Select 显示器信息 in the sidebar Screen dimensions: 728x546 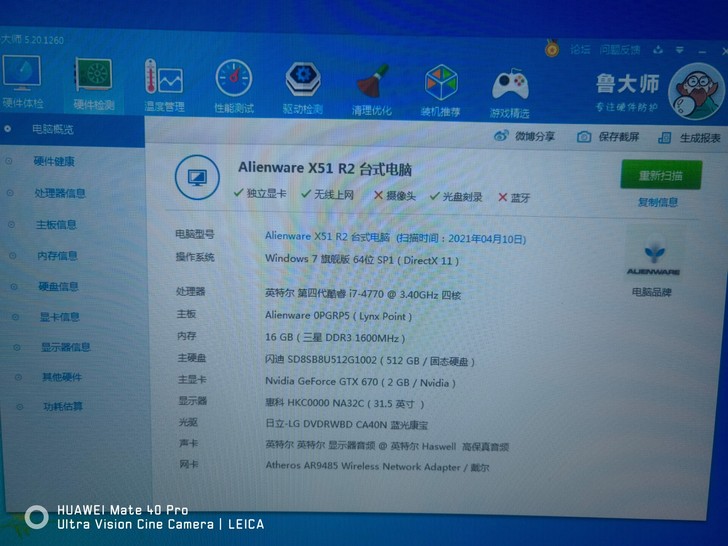[x=65, y=347]
